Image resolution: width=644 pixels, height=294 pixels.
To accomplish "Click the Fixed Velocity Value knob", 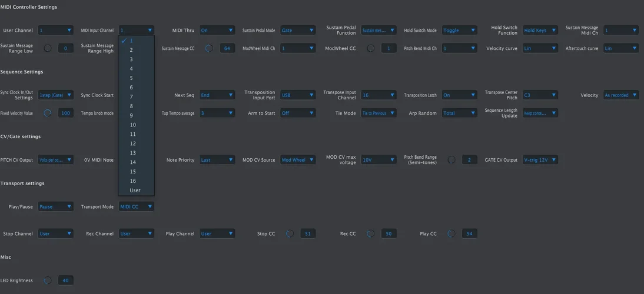I will click(x=48, y=113).
